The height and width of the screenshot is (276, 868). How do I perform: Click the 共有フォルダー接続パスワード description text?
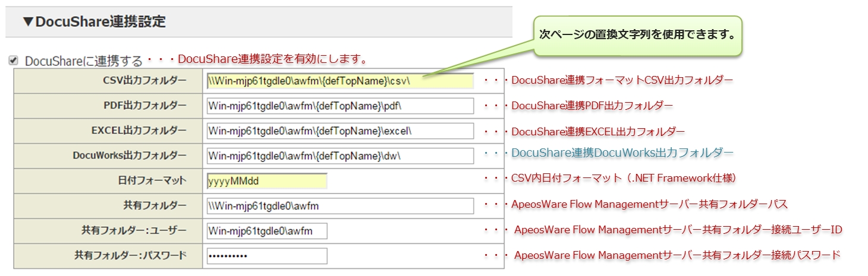coord(677,255)
